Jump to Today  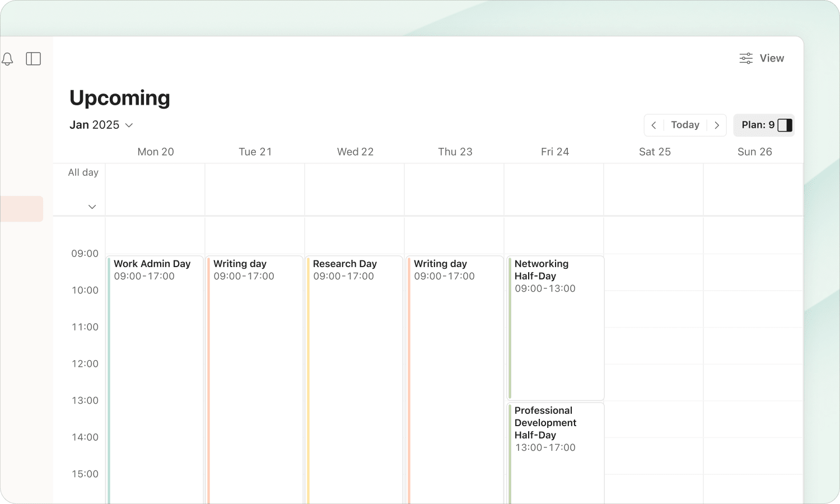click(x=685, y=125)
